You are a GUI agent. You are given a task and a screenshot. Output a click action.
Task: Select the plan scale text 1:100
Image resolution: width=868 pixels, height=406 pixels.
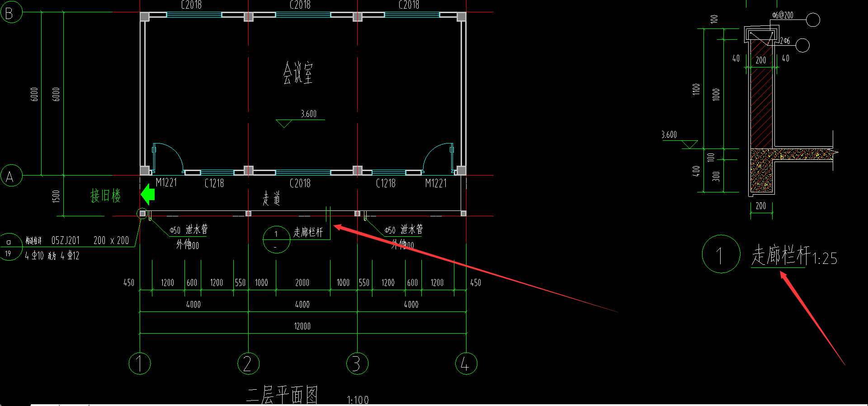[x=358, y=400]
